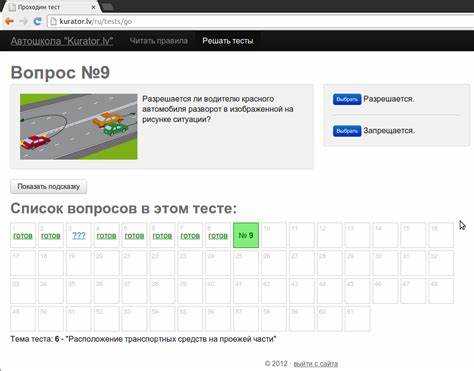Choose 'Выбрать' next to Разрешается
The image size is (474, 371).
(347, 99)
